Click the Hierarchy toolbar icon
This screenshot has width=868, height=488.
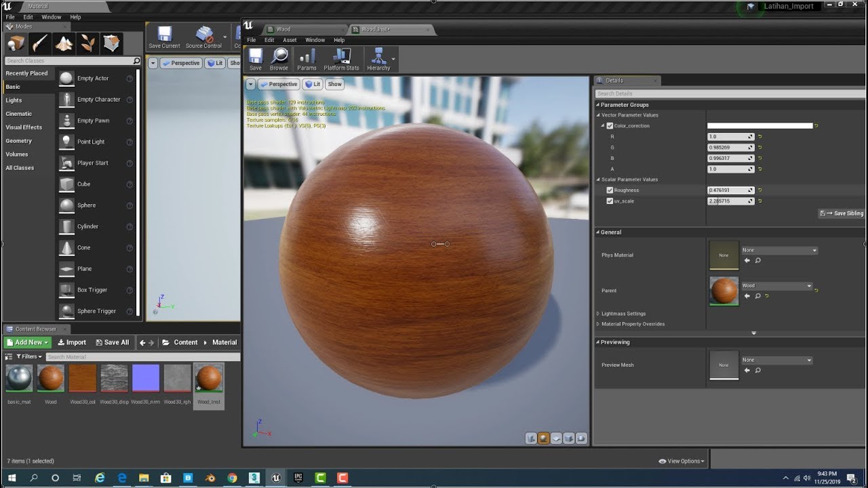coord(378,59)
